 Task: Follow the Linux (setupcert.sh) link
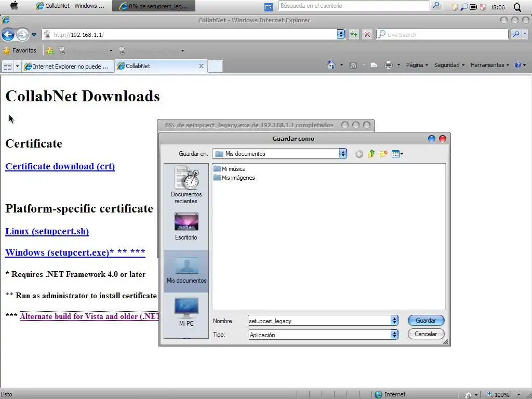pyautogui.click(x=47, y=231)
